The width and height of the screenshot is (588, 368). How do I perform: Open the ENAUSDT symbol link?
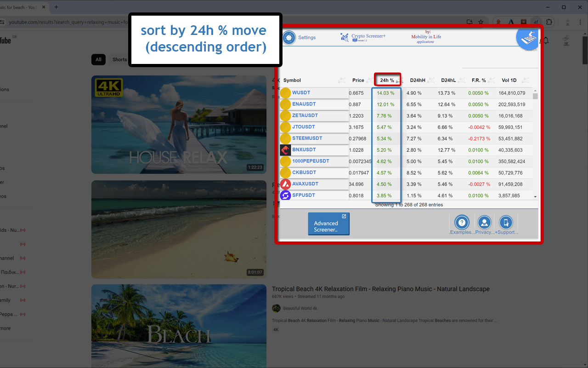tap(304, 104)
